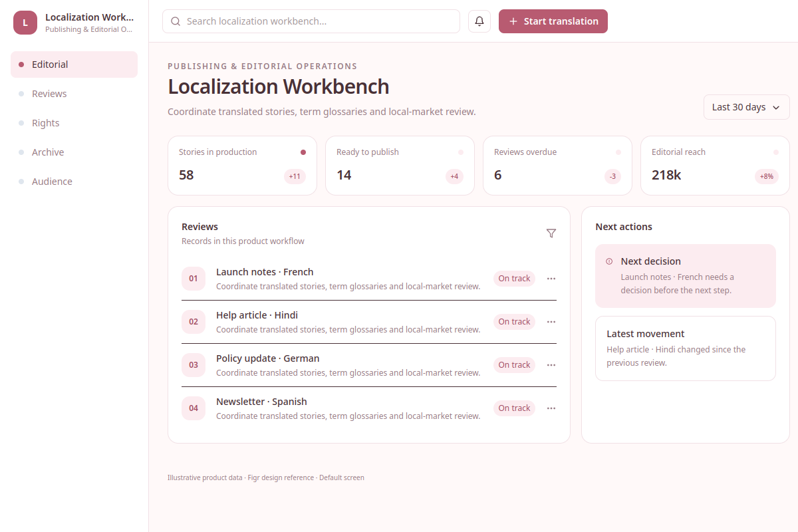Click the Records in this product workflow subtitle
This screenshot has height=532, width=798.
coord(243,241)
